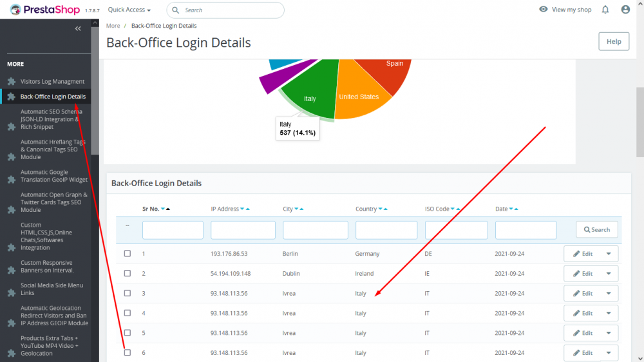Screen dimensions: 644x362
Task: Click the City filter field
Action: [x=316, y=230]
